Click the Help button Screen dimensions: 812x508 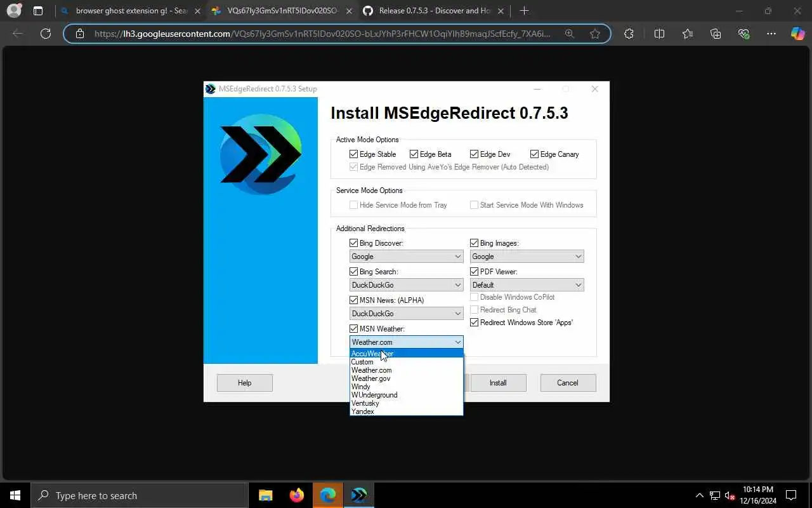coord(245,383)
